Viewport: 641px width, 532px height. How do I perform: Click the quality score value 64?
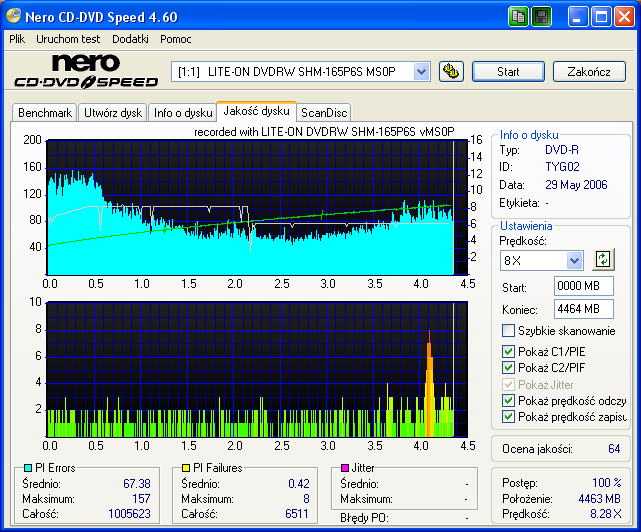click(x=614, y=449)
